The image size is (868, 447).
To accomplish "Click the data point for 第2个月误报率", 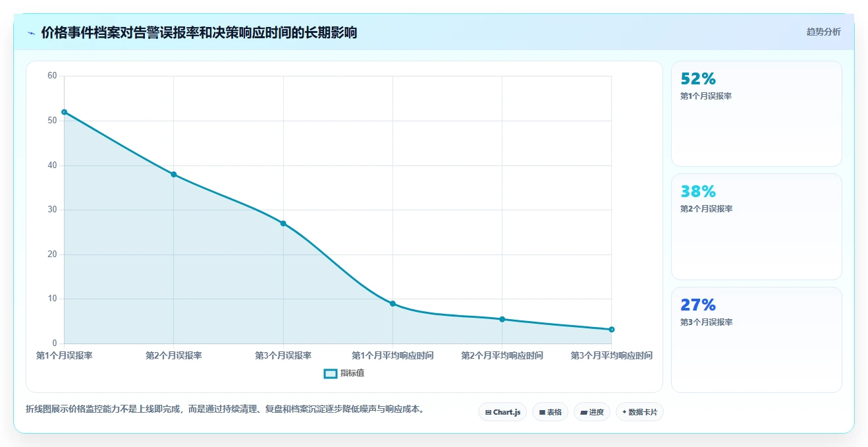I will (x=174, y=174).
